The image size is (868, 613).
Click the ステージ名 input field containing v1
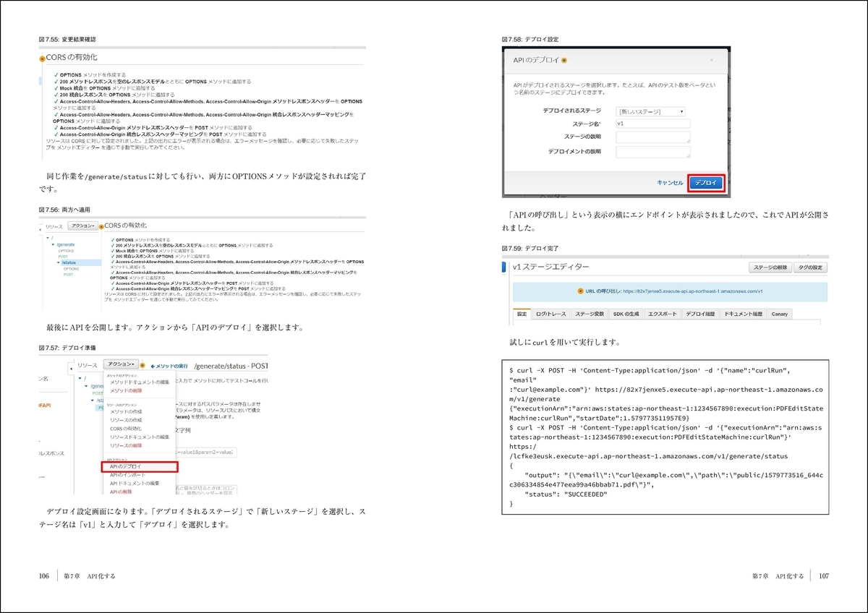pyautogui.click(x=652, y=124)
